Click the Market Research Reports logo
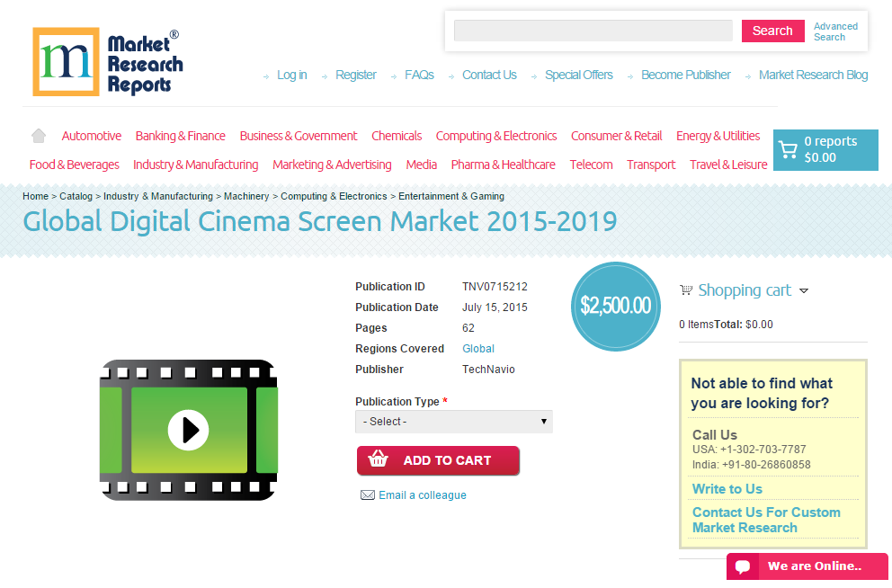 click(107, 62)
